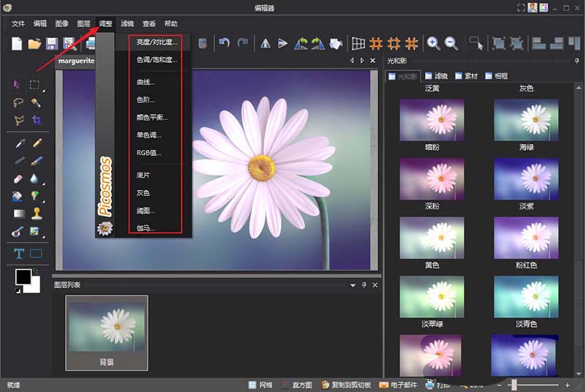The image size is (585, 392).
Task: Apply the 海绿 light effect thumbnail
Action: [526, 120]
